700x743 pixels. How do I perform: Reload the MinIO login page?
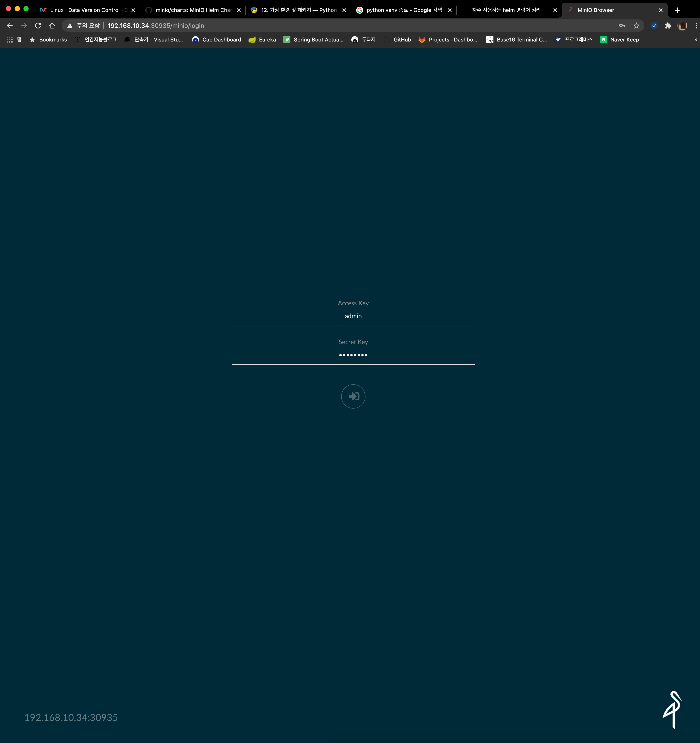click(38, 25)
